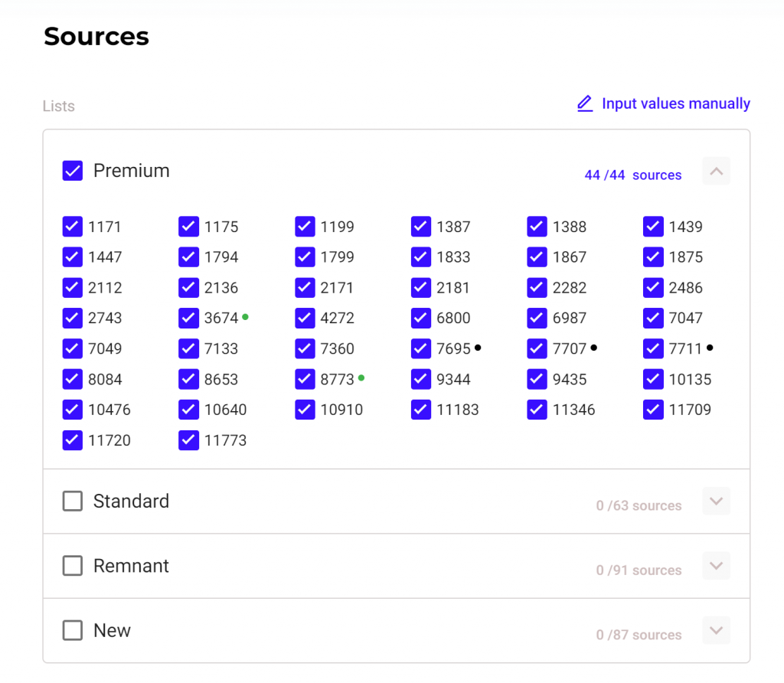Select the New list checkbox
The height and width of the screenshot is (683, 784).
click(x=73, y=631)
